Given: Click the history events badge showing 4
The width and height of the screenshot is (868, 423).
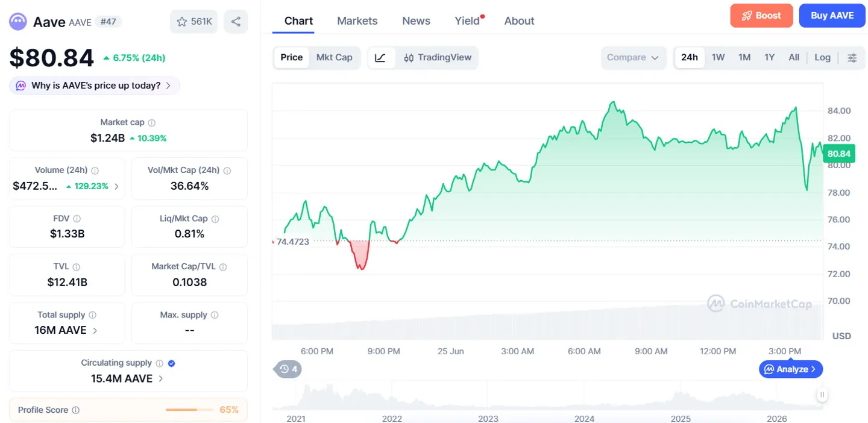Looking at the screenshot, I should [x=289, y=369].
